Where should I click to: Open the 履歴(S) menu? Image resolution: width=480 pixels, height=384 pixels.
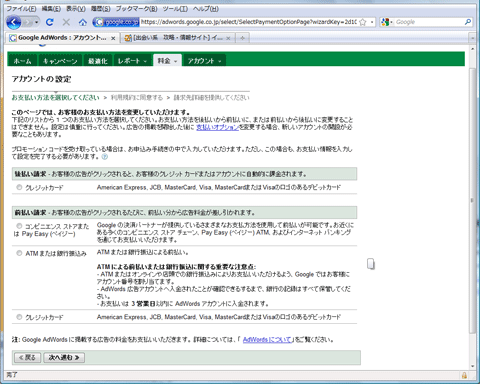(101, 9)
